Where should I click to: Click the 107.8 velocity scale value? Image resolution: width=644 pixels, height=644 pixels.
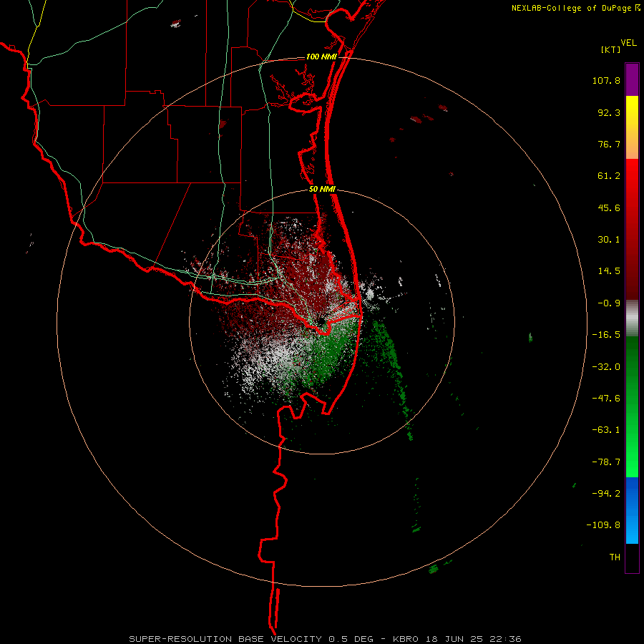[606, 80]
